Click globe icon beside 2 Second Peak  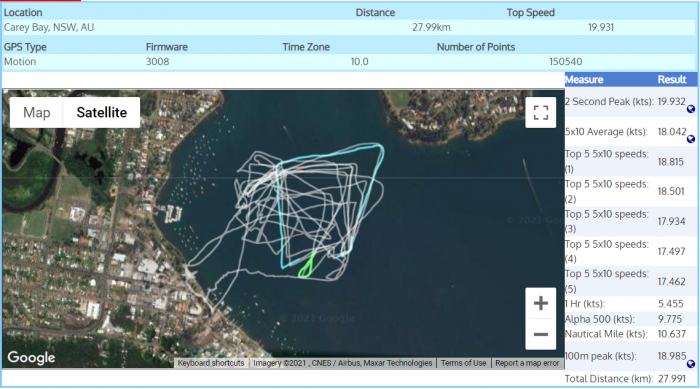[691, 109]
